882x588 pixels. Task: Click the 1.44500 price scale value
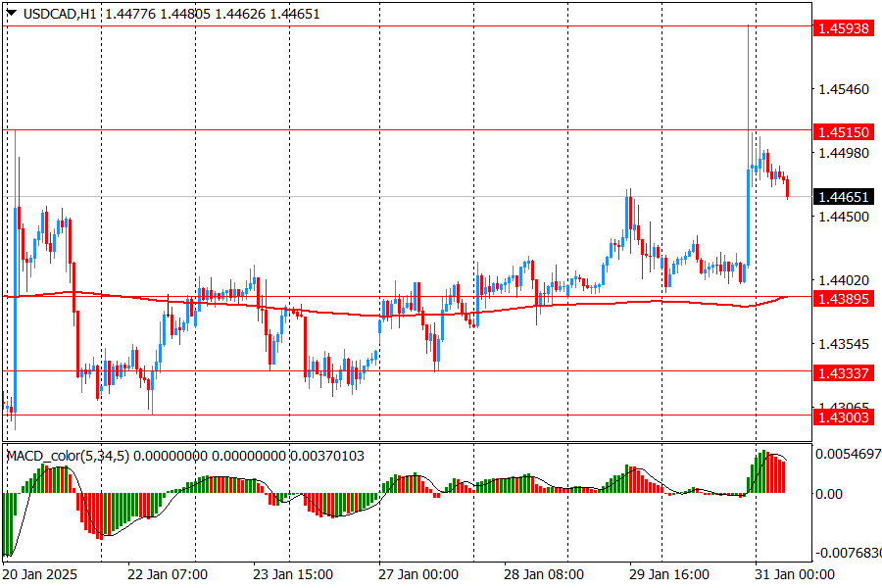(844, 217)
